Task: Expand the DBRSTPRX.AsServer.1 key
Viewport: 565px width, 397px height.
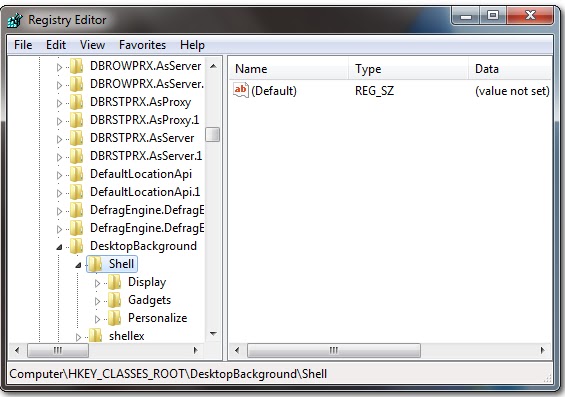Action: [x=59, y=157]
